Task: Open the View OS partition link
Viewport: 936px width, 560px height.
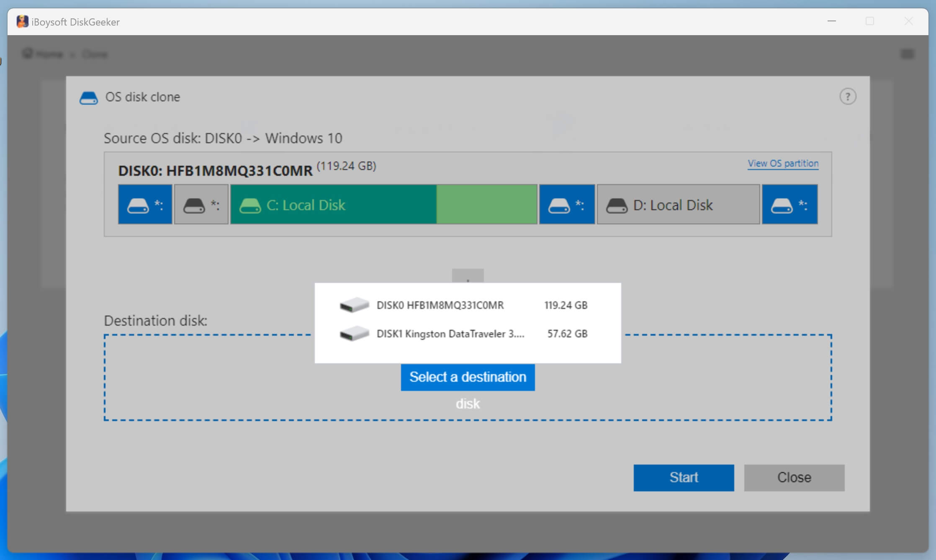Action: 783,163
